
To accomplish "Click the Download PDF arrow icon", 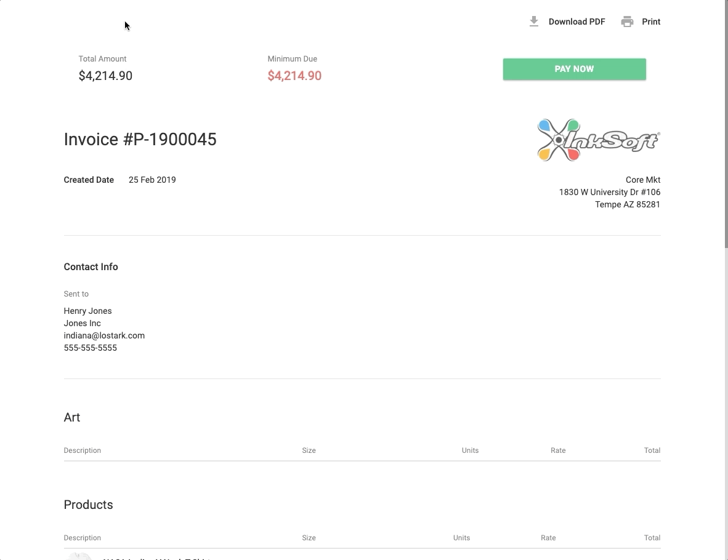I will (534, 22).
